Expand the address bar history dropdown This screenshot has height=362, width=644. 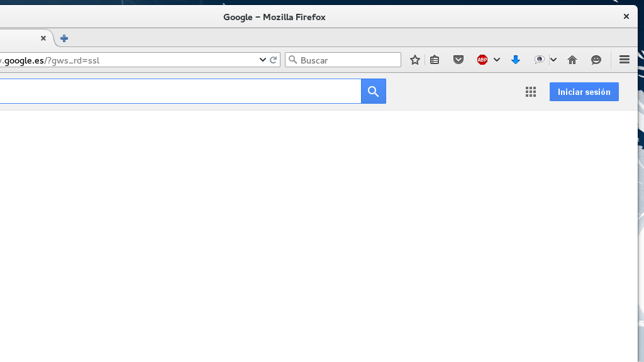click(x=262, y=60)
